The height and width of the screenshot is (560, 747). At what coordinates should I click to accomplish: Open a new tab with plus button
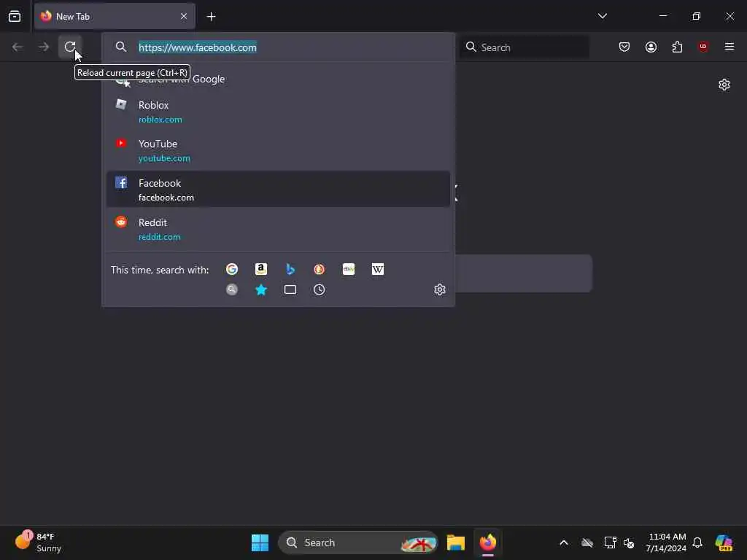click(211, 17)
